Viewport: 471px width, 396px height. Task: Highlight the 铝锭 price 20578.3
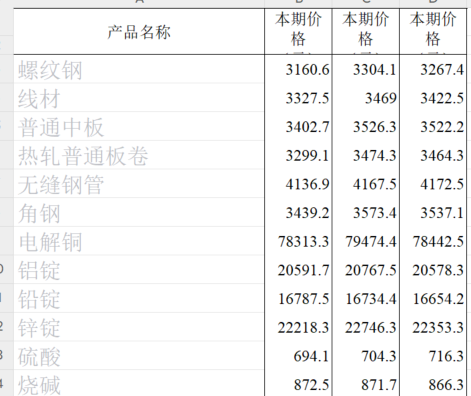pyautogui.click(x=433, y=270)
